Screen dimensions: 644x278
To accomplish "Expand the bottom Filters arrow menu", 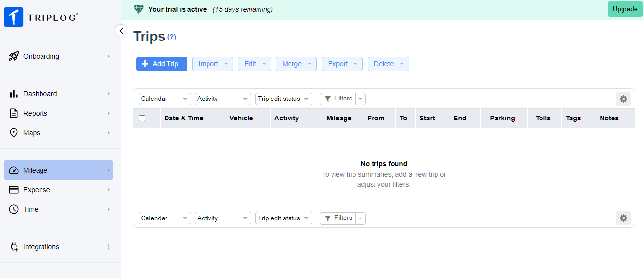I will click(x=361, y=218).
